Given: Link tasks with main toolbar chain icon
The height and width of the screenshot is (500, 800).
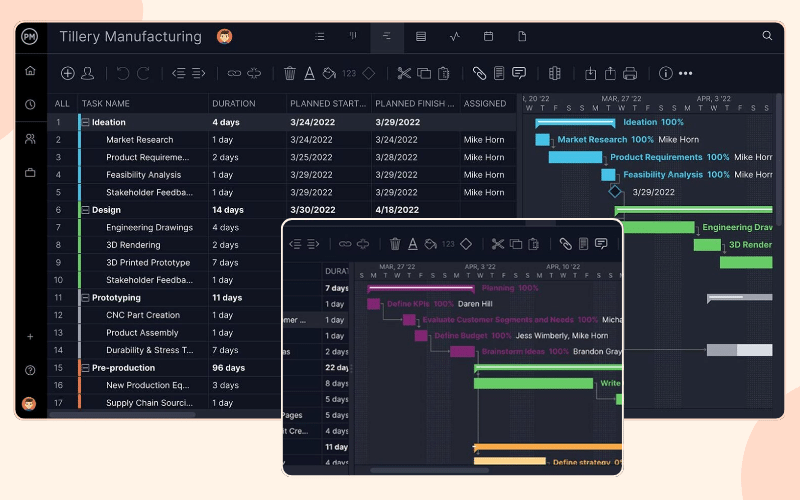Looking at the screenshot, I should pyautogui.click(x=234, y=73).
